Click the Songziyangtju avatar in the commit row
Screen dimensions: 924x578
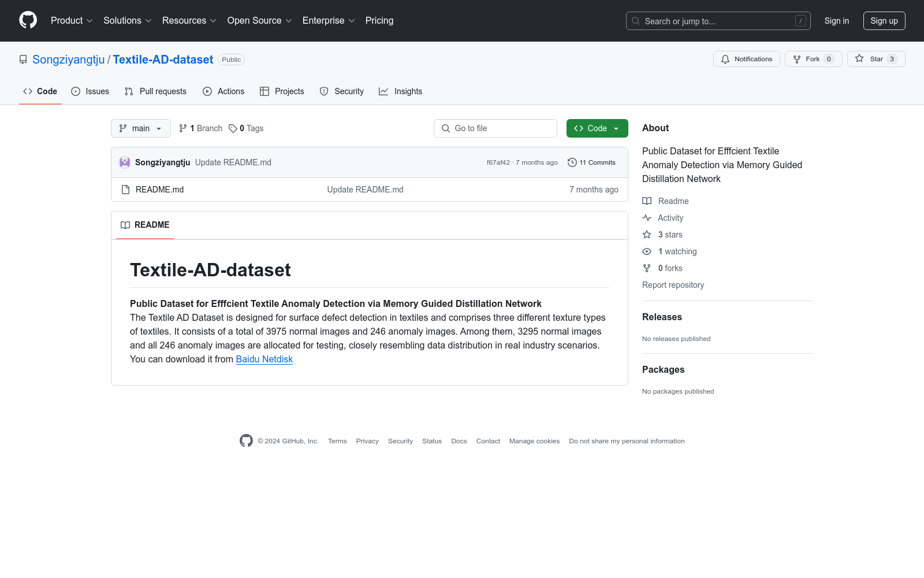(x=125, y=162)
